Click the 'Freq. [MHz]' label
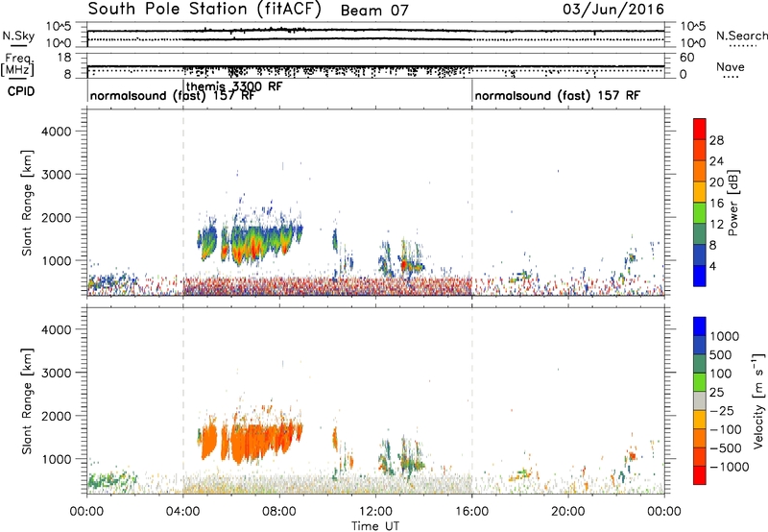This screenshot has width=768, height=532. 17,64
